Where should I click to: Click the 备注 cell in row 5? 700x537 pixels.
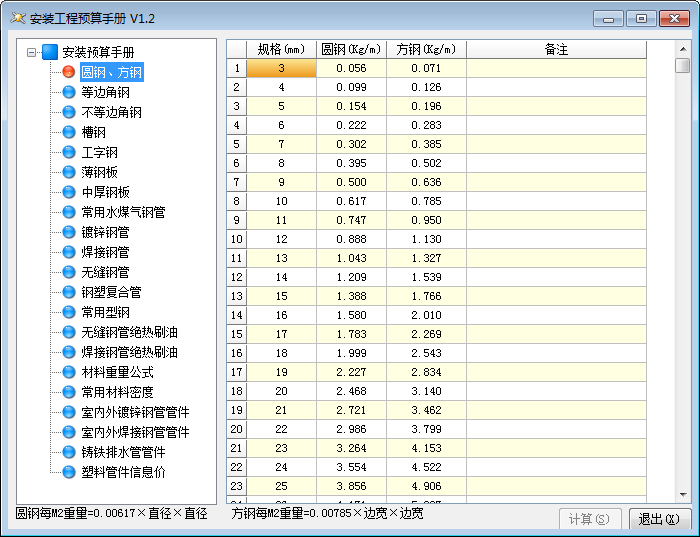pyautogui.click(x=556, y=144)
